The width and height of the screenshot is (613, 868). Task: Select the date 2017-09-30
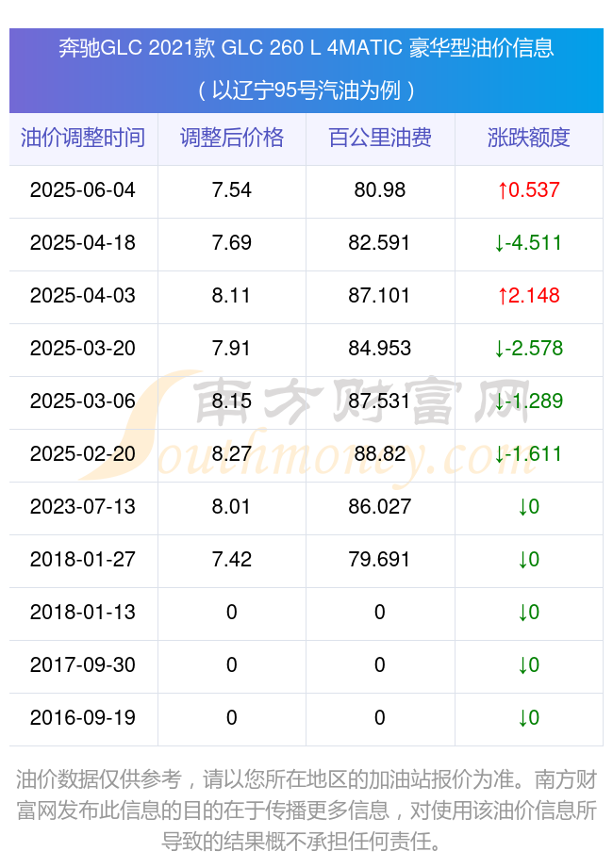82,664
